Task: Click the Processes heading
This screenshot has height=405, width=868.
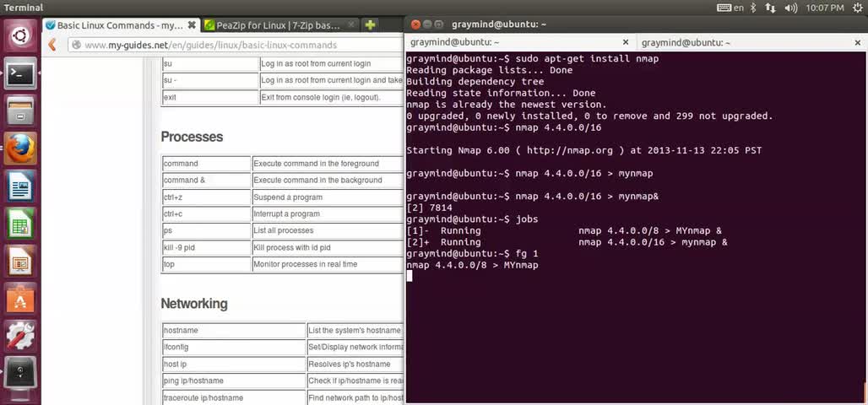Action: click(192, 137)
